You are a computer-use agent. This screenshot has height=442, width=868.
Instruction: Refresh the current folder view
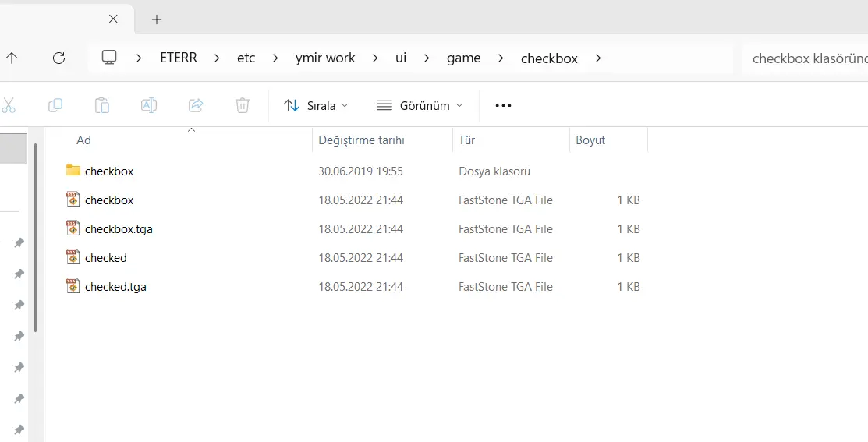[58, 58]
